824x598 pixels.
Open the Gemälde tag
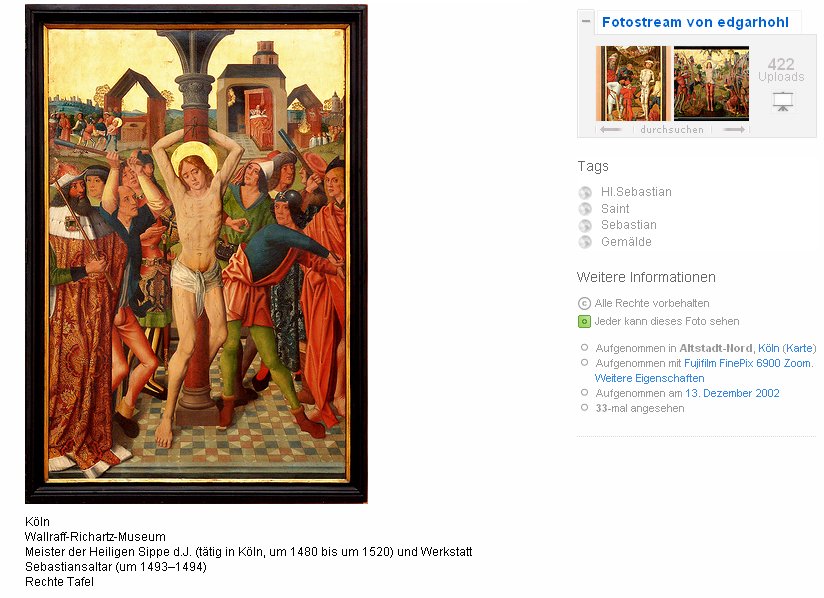tap(626, 242)
